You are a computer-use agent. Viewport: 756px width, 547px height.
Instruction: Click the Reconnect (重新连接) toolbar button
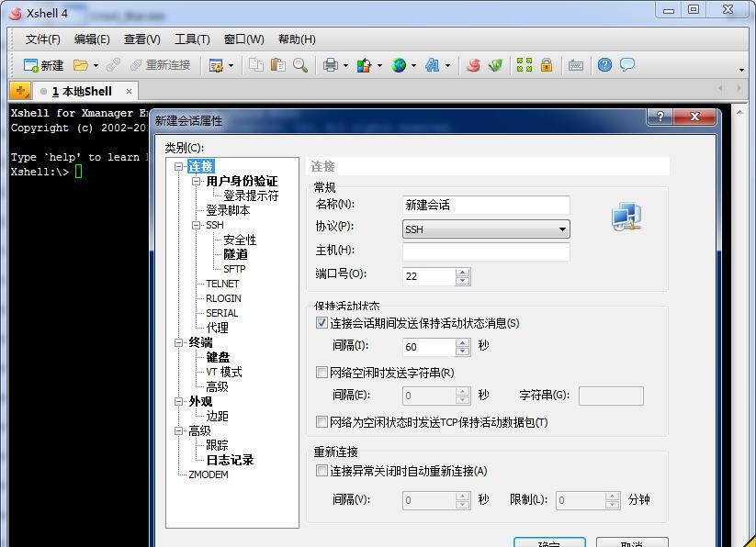coord(161,65)
